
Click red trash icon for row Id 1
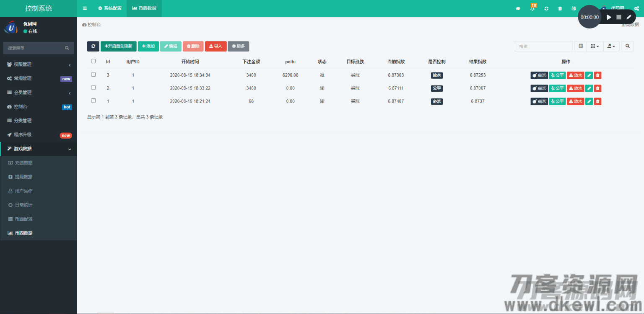pyautogui.click(x=597, y=101)
